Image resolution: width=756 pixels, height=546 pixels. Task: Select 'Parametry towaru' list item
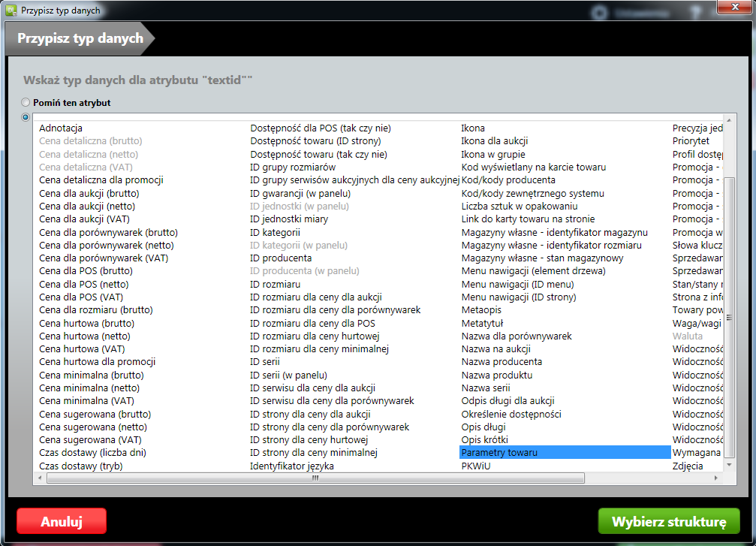(499, 453)
